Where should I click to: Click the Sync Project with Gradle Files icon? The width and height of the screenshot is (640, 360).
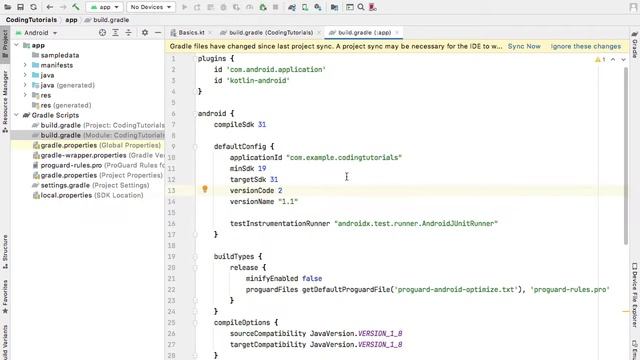coord(292,7)
